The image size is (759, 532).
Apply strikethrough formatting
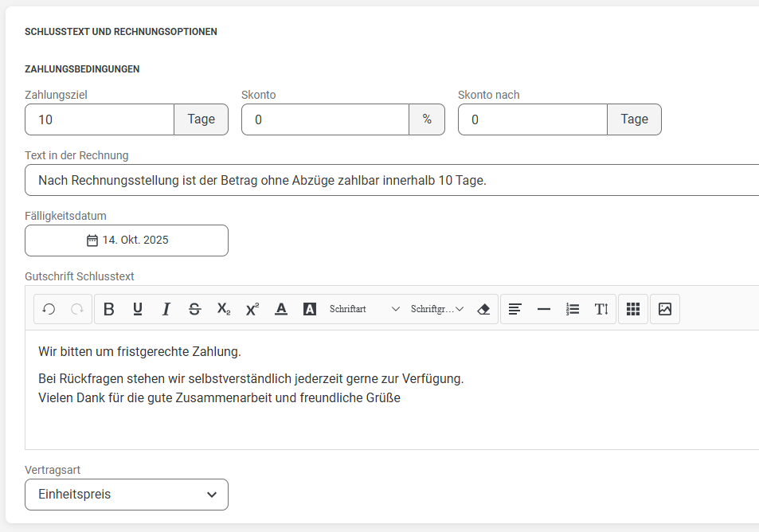(x=194, y=309)
